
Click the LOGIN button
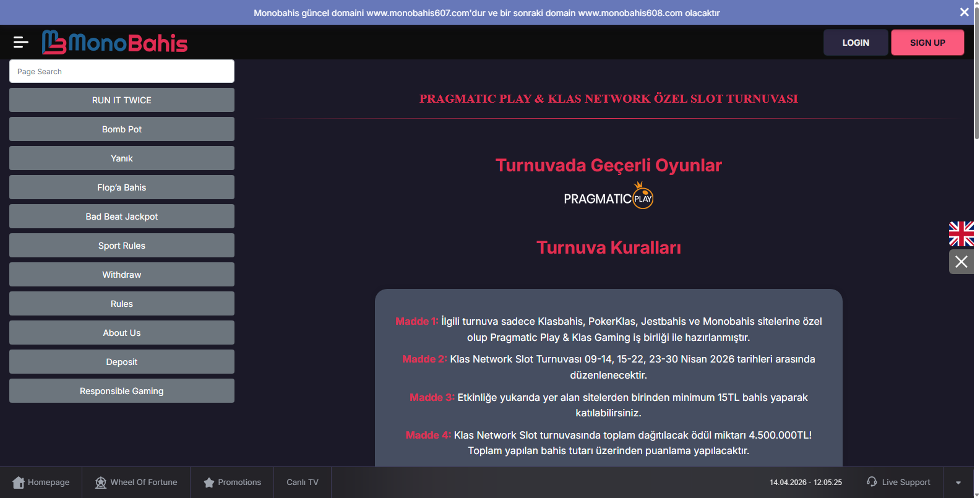tap(856, 43)
